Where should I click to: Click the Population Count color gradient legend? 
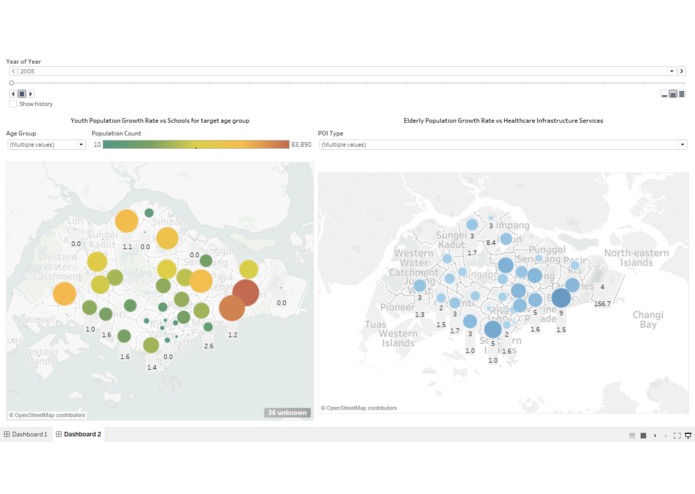pos(196,144)
